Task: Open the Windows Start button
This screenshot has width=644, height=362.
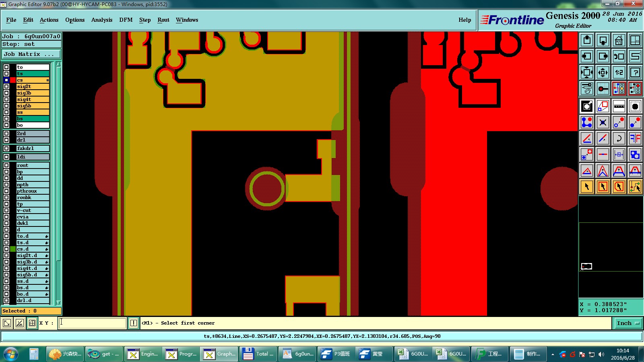Action: [x=11, y=354]
